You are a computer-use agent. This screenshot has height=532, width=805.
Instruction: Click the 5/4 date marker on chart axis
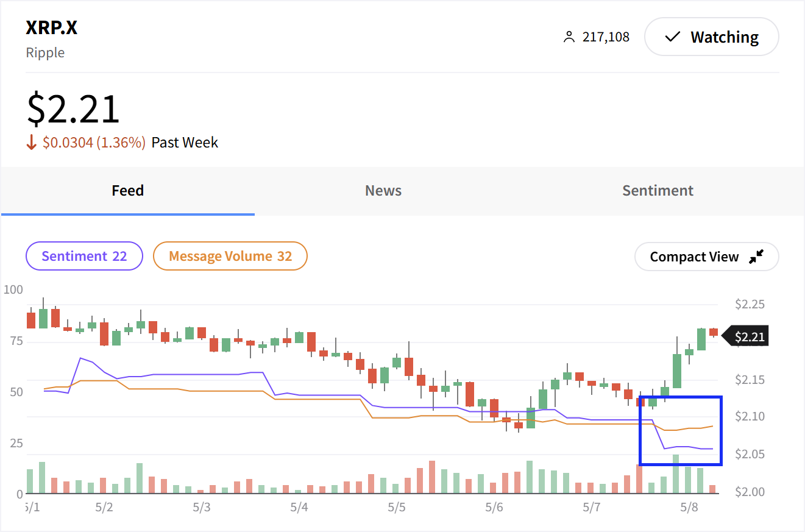(x=299, y=507)
